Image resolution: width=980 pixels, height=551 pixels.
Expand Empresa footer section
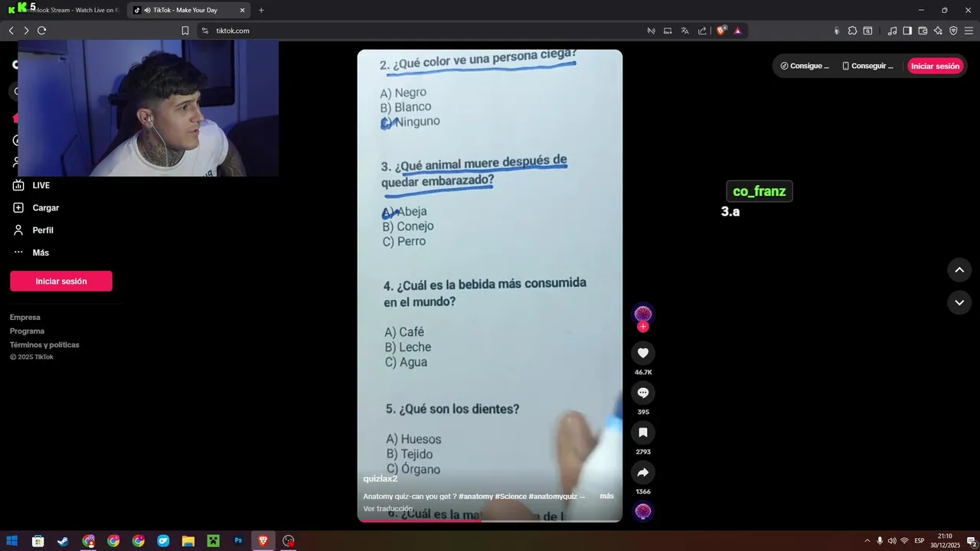[x=25, y=317]
